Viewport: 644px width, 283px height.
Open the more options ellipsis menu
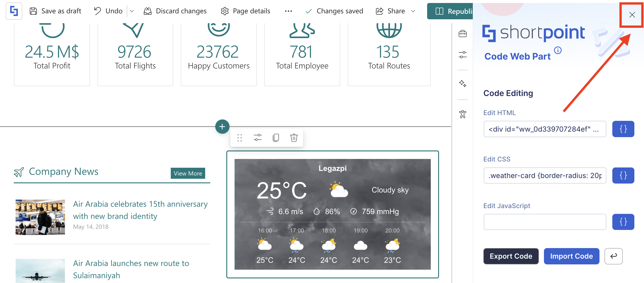point(288,11)
